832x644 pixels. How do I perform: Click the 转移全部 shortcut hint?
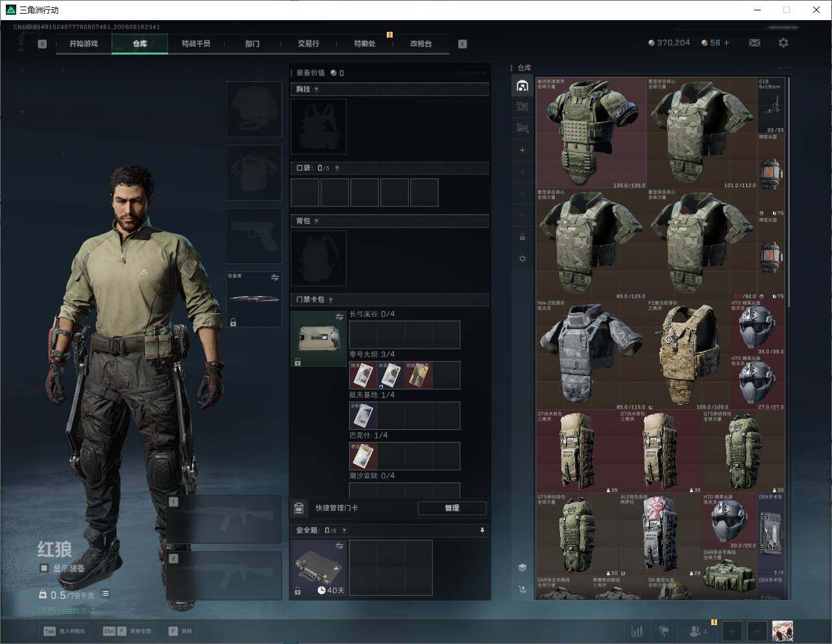(127, 631)
